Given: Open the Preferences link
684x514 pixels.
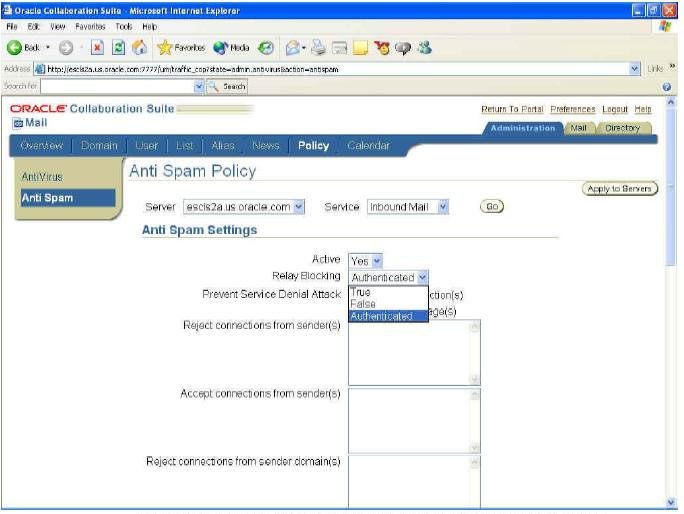Looking at the screenshot, I should tap(572, 109).
